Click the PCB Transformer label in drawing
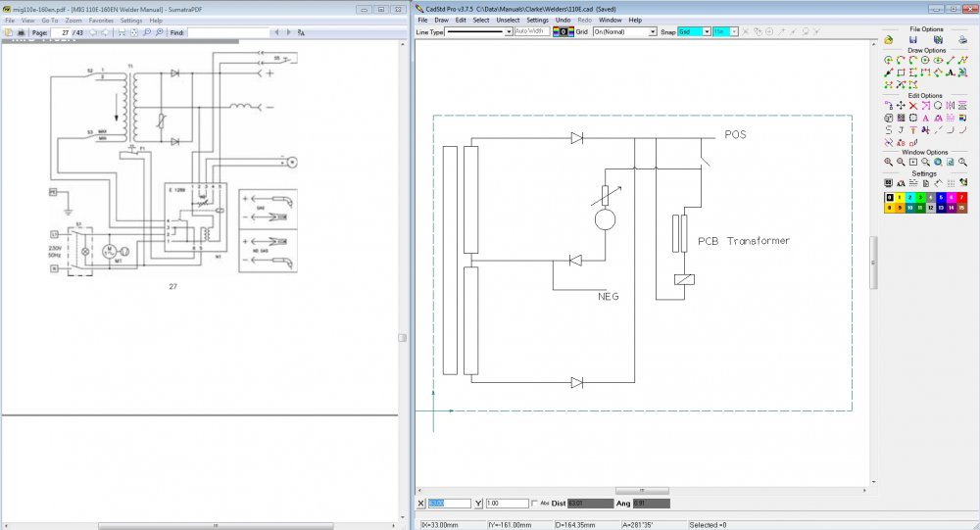 744,241
